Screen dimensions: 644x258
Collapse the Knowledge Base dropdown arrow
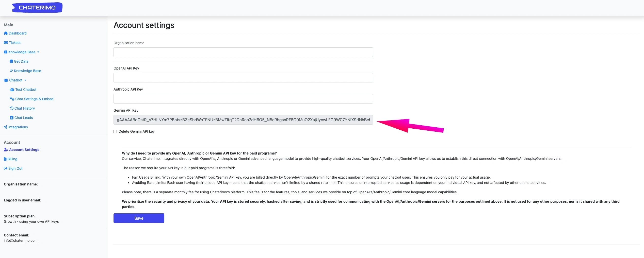[38, 52]
